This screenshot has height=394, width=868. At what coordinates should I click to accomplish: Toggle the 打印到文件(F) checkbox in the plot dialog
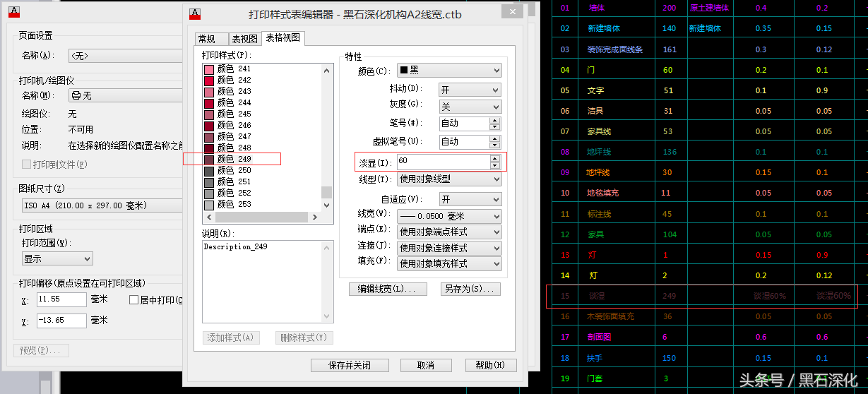[26, 165]
